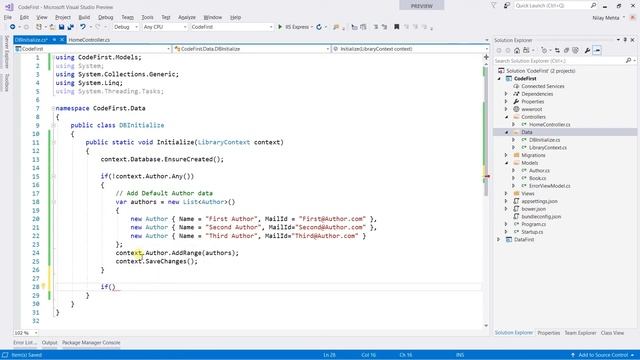Collapse the Models folder

506,163
